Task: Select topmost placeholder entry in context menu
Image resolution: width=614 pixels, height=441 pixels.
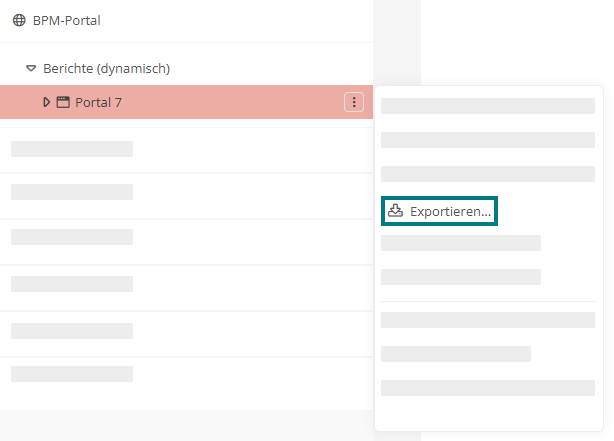Action: coord(488,106)
